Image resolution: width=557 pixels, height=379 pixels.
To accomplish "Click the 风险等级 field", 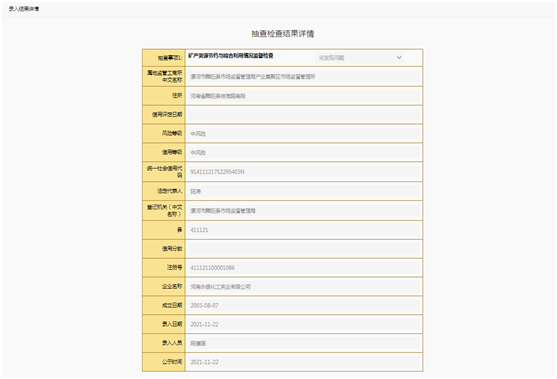I will click(x=304, y=134).
